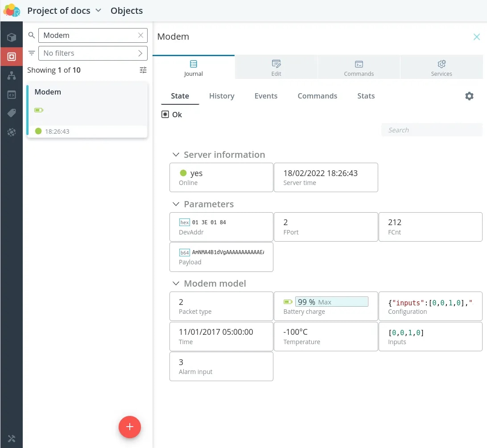Click the battery icon in Battery charge
The height and width of the screenshot is (448, 487).
pos(288,302)
